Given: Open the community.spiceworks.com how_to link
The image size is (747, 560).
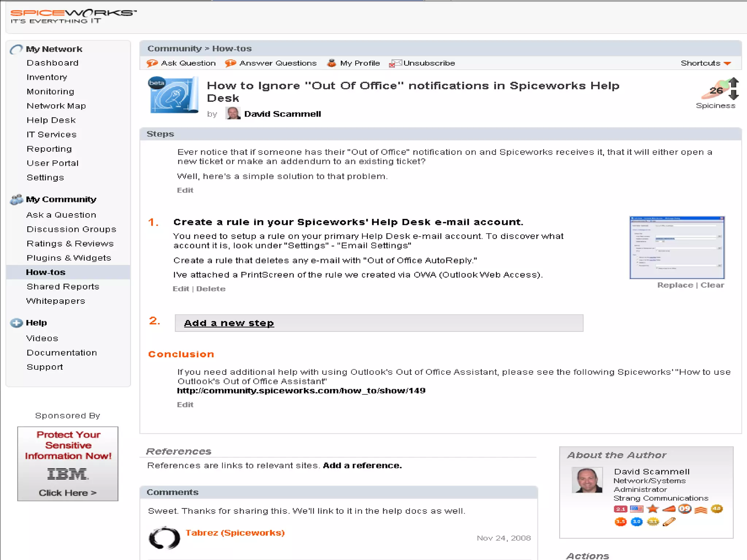Looking at the screenshot, I should [301, 391].
